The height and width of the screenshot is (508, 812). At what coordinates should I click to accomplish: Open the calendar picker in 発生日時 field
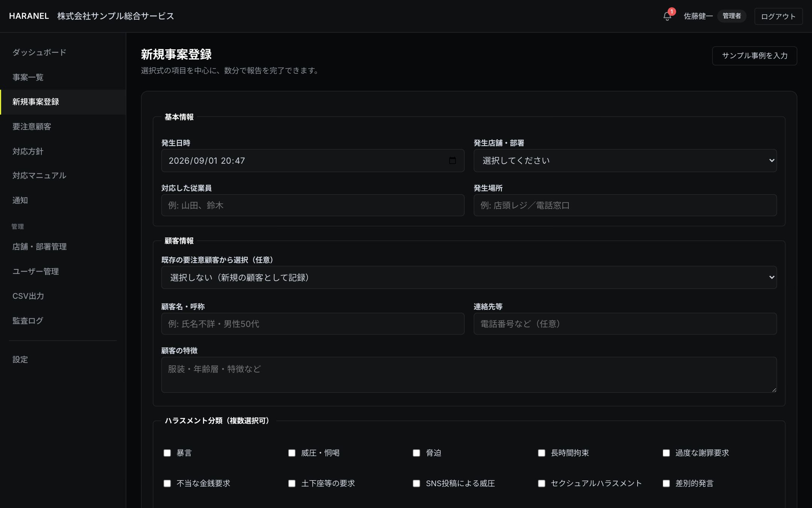tap(452, 161)
